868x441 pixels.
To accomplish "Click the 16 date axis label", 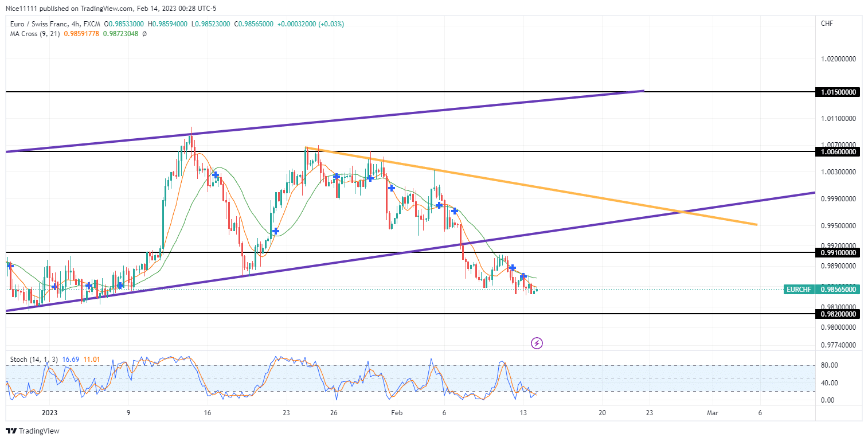I will click(x=208, y=412).
